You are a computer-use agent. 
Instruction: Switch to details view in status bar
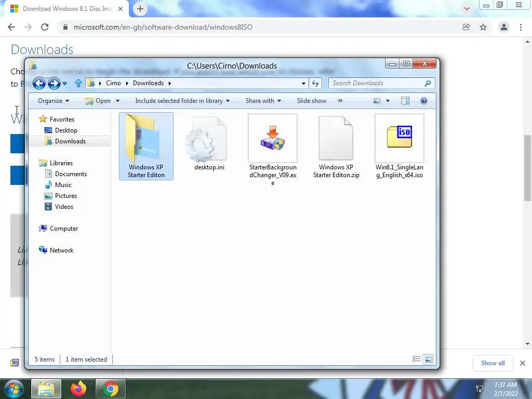pyautogui.click(x=416, y=359)
